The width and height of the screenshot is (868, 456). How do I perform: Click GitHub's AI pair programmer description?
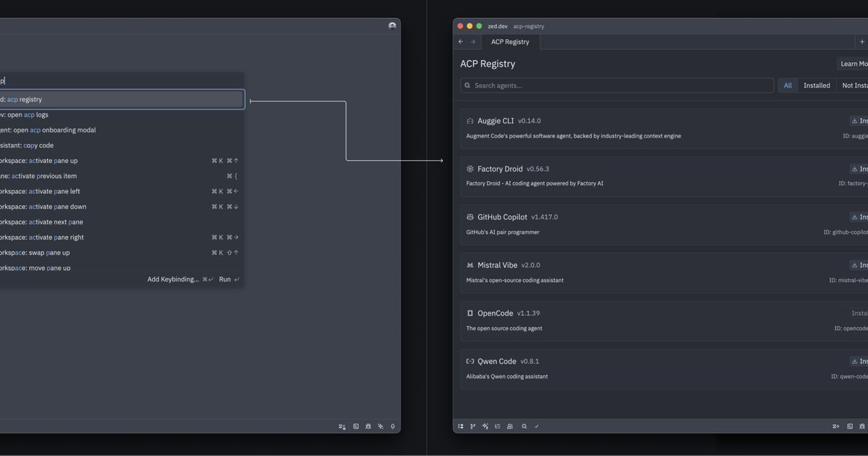pyautogui.click(x=503, y=232)
